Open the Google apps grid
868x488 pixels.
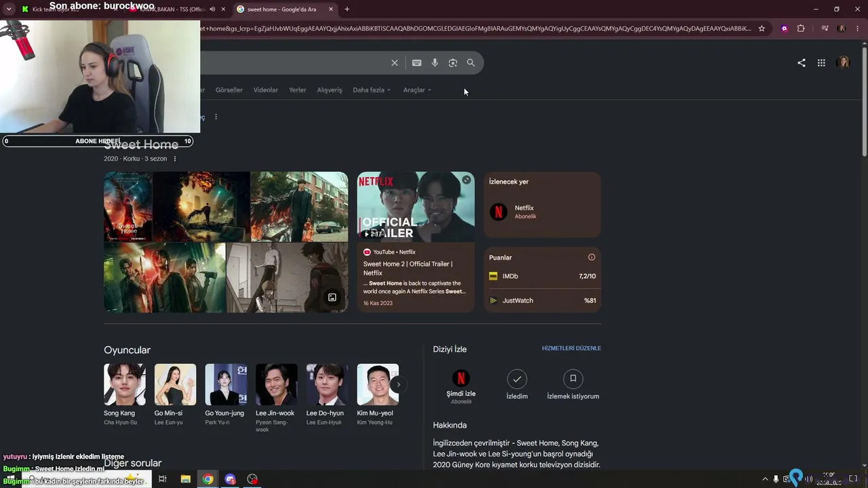coord(821,63)
